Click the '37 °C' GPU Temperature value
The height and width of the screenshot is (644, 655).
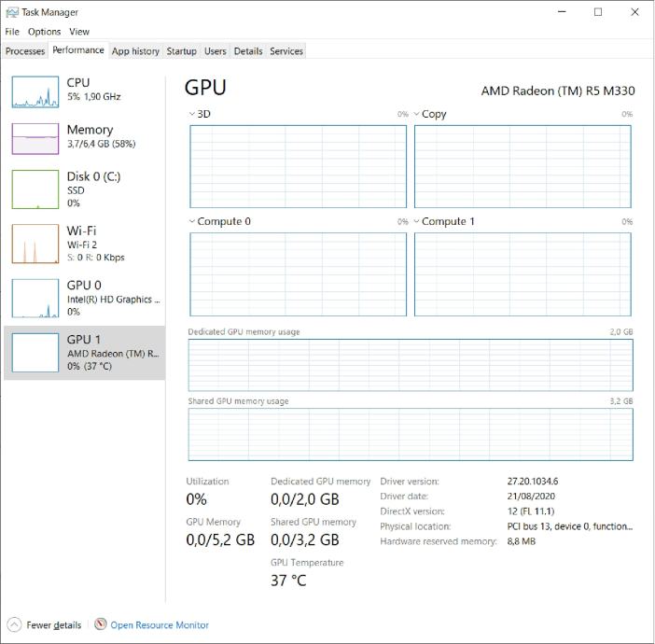click(x=288, y=581)
